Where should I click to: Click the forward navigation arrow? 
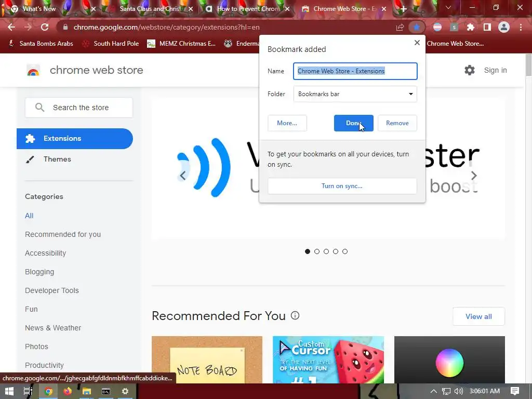(28, 27)
